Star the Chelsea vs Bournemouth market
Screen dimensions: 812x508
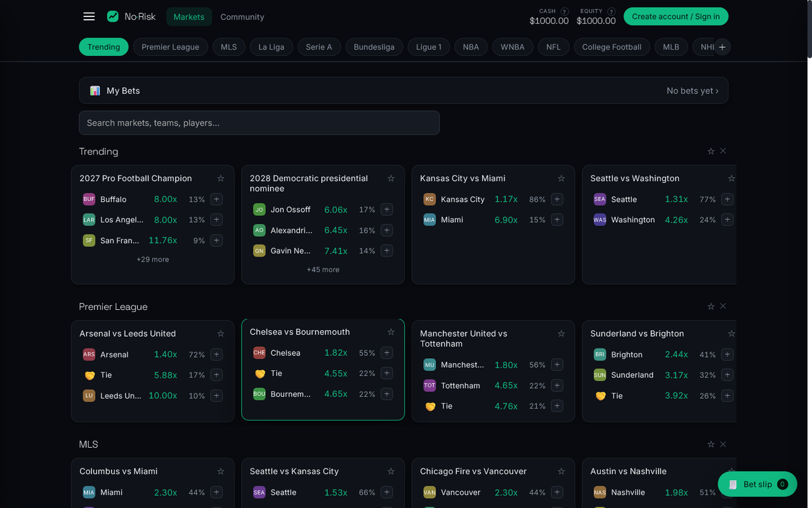pyautogui.click(x=391, y=332)
